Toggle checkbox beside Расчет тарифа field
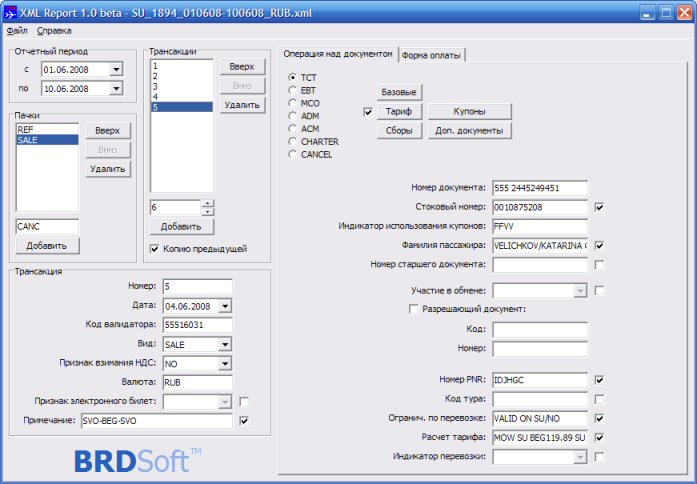Image resolution: width=697 pixels, height=484 pixels. [x=599, y=437]
